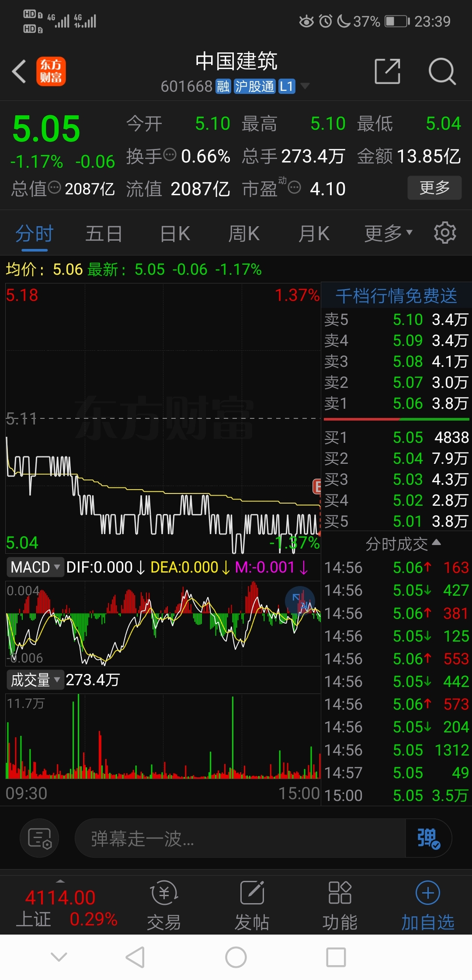
Task: Switch to 五日 tab
Action: tap(104, 233)
